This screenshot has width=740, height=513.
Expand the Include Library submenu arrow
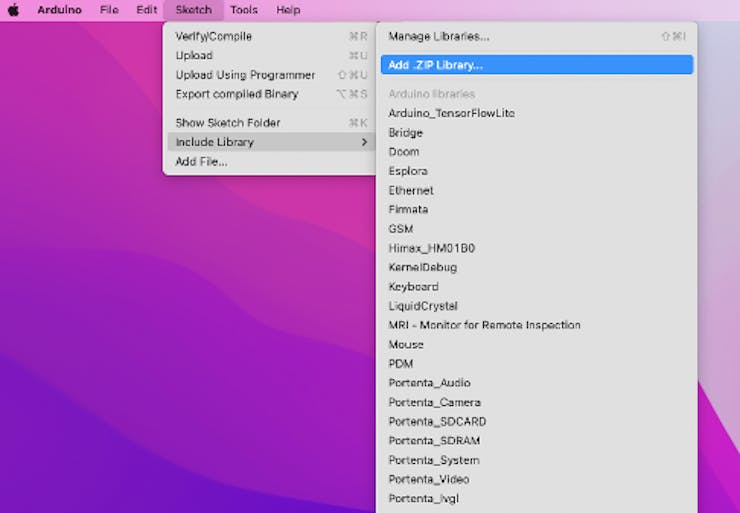coord(364,142)
